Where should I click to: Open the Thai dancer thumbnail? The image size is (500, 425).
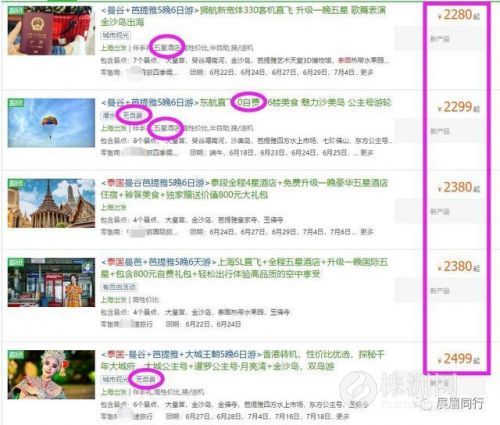pos(51,375)
